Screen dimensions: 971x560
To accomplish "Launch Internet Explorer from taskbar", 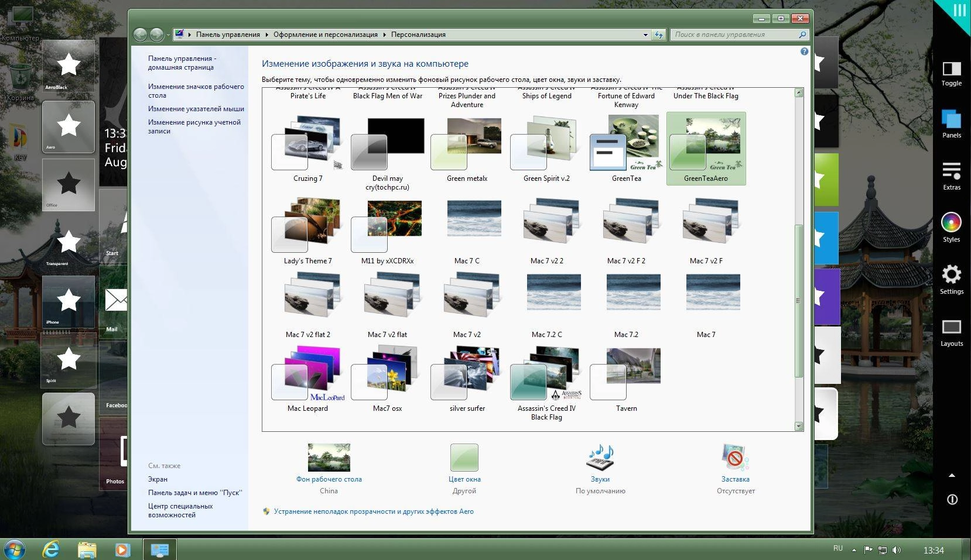I will (x=52, y=549).
